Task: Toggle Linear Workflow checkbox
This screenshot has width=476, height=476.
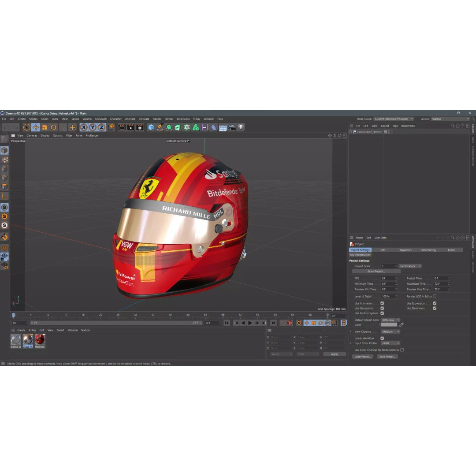Action: 382,338
